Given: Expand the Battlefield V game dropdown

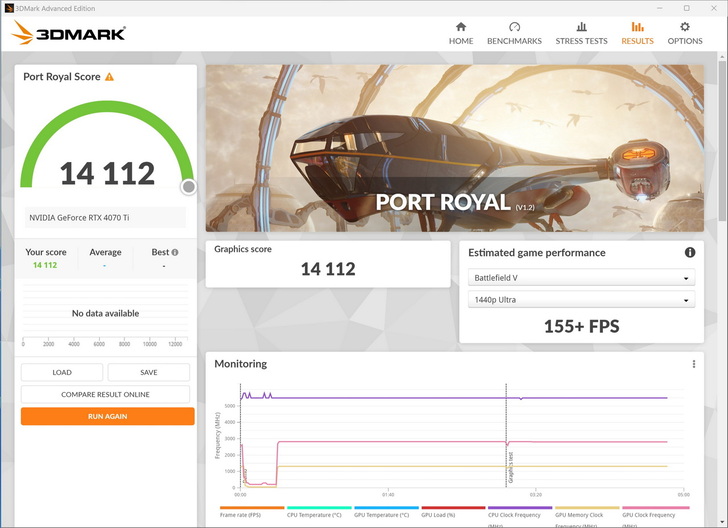Looking at the screenshot, I should tap(581, 278).
